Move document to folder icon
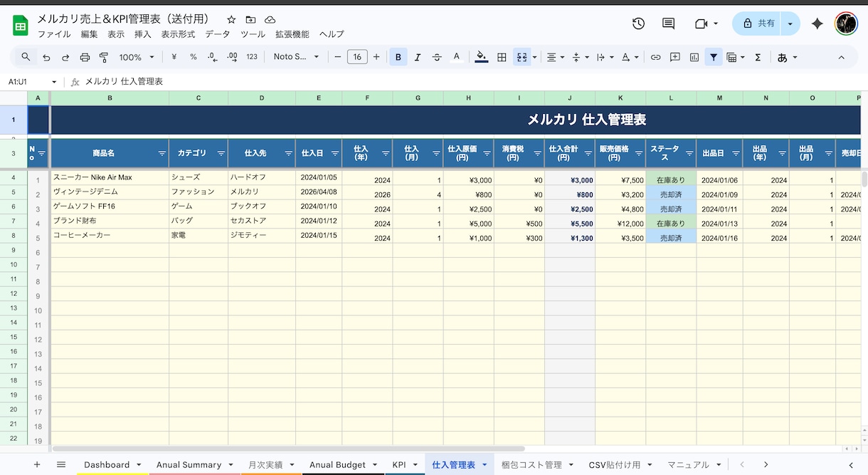Image resolution: width=868 pixels, height=475 pixels. point(250,20)
